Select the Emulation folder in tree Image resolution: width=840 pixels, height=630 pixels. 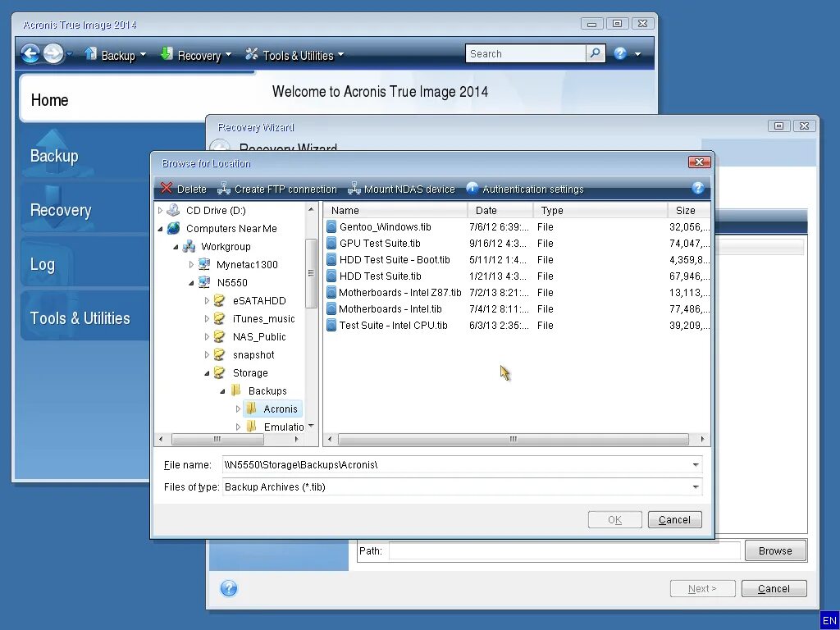[x=283, y=427]
